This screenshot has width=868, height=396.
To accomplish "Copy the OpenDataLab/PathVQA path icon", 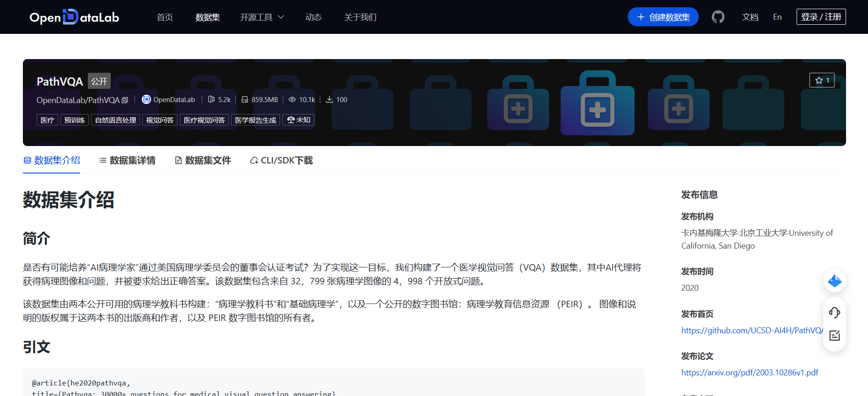I will coord(125,100).
